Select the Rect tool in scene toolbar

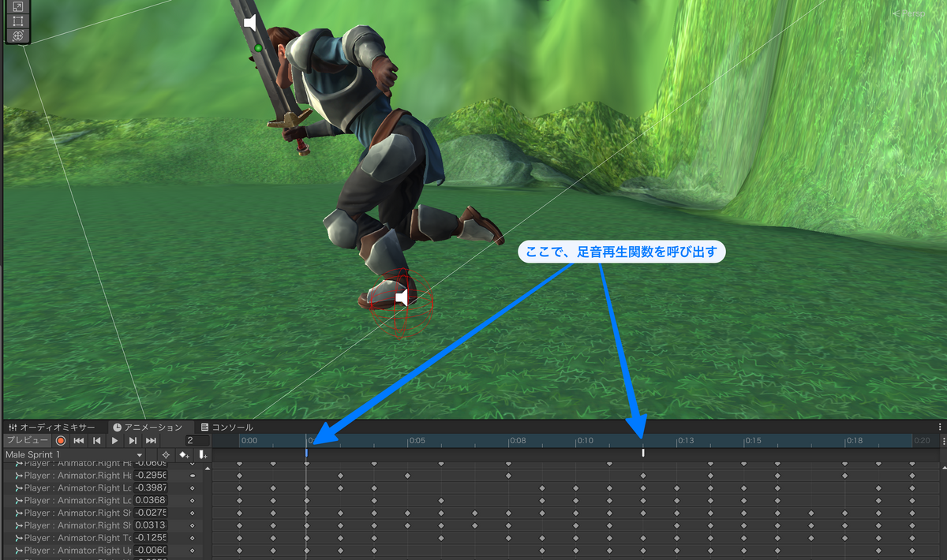tap(17, 21)
